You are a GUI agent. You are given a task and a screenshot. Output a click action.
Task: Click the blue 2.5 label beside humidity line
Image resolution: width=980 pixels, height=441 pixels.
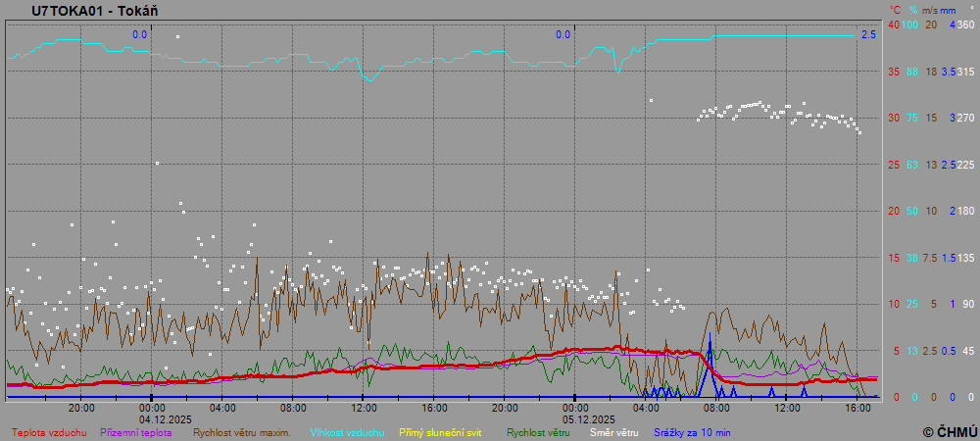[x=868, y=35]
